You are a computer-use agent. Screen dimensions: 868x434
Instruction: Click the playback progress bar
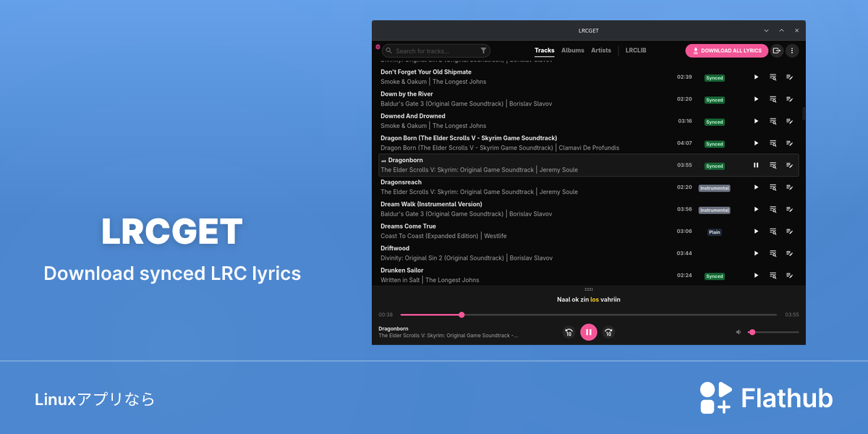[589, 315]
